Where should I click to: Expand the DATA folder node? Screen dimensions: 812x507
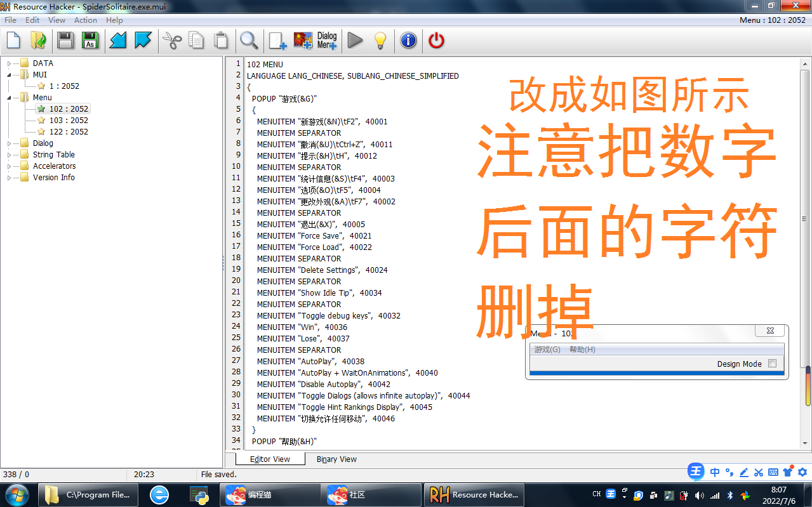[x=10, y=63]
